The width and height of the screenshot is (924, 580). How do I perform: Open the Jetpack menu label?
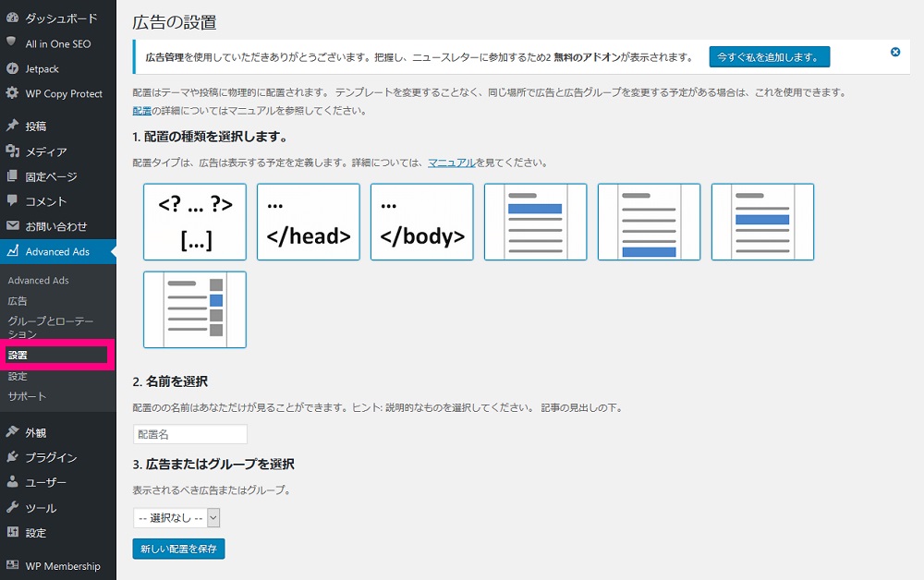click(x=42, y=69)
